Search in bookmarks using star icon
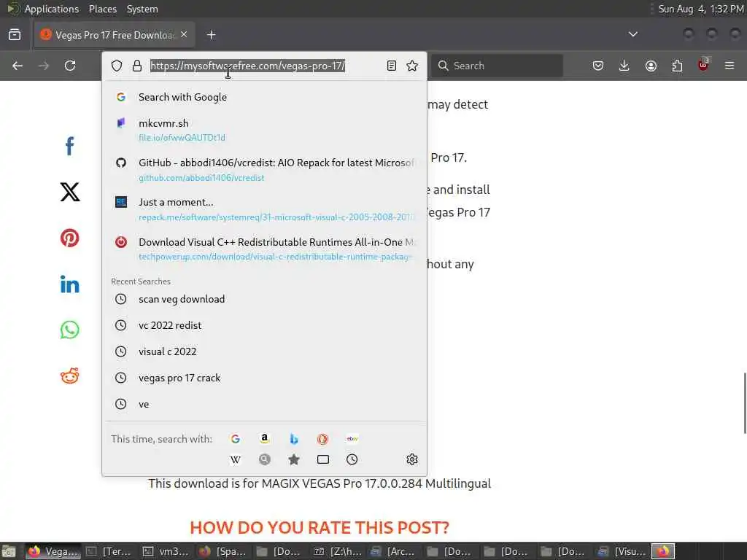The image size is (747, 560). pos(294,459)
